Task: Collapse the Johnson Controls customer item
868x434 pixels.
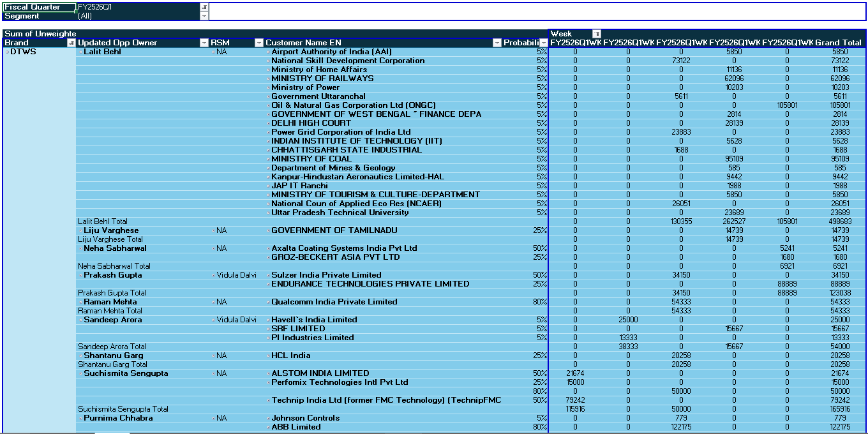Action: coord(267,418)
